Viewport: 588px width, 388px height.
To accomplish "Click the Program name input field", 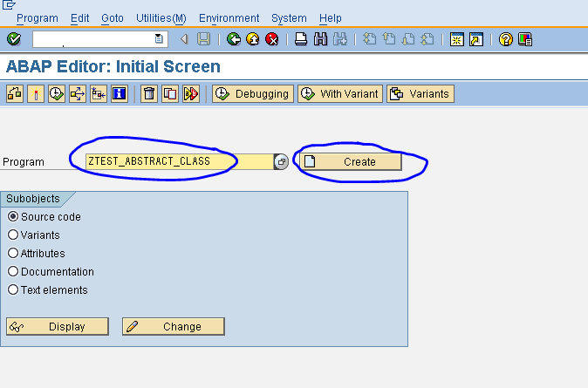I will coord(179,161).
